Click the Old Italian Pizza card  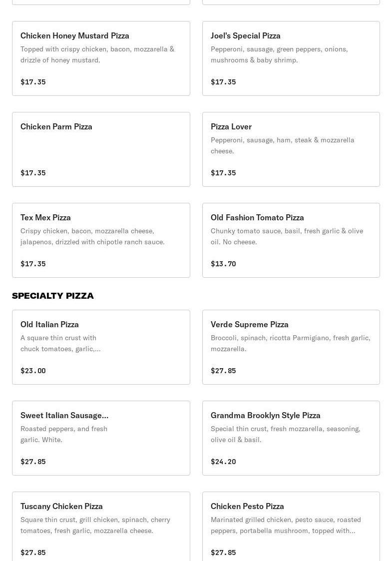pyautogui.click(x=101, y=347)
